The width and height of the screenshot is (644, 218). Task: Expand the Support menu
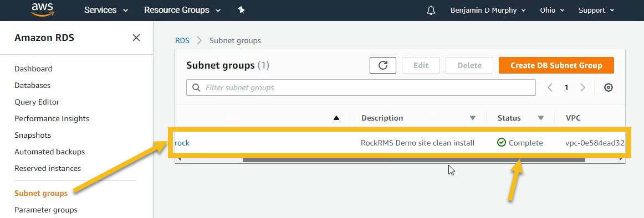point(596,11)
